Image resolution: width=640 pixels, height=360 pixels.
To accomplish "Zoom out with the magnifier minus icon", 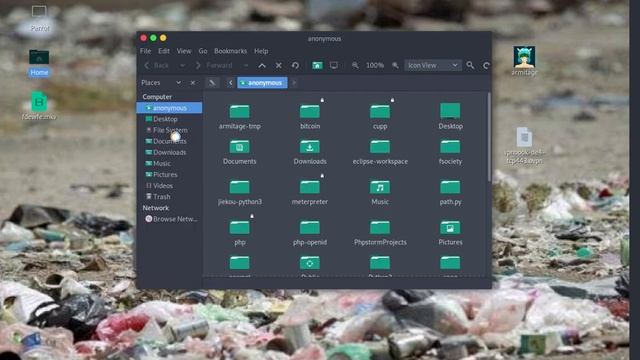I will [355, 65].
